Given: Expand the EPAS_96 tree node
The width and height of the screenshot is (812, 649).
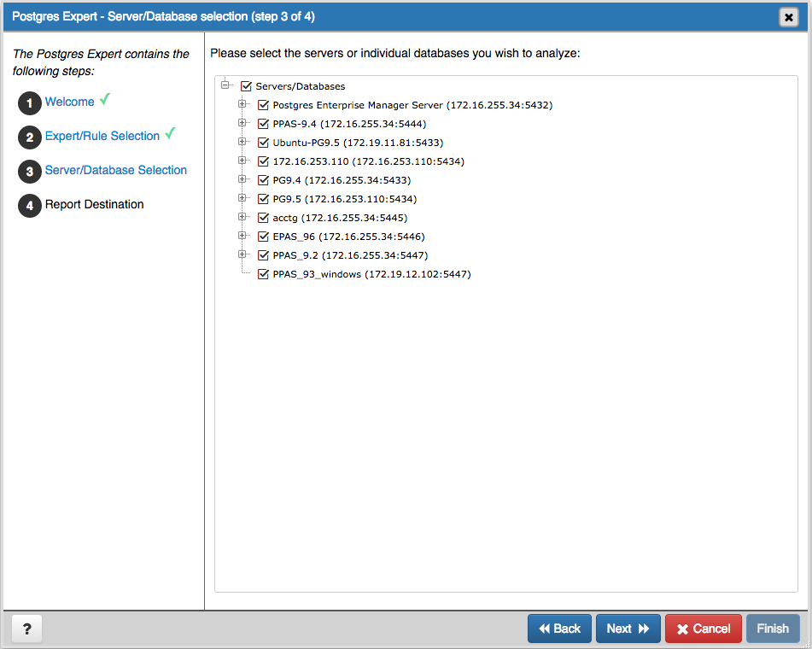Looking at the screenshot, I should pos(242,235).
